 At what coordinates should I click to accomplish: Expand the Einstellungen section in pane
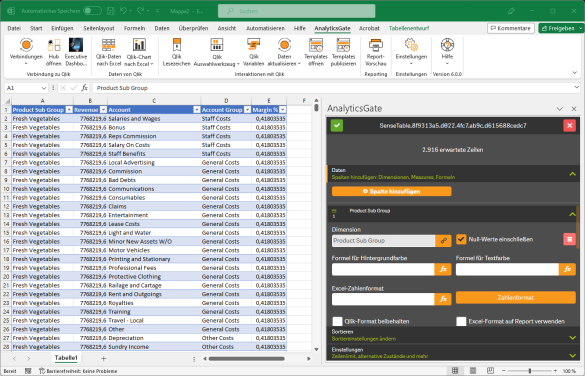pyautogui.click(x=572, y=355)
